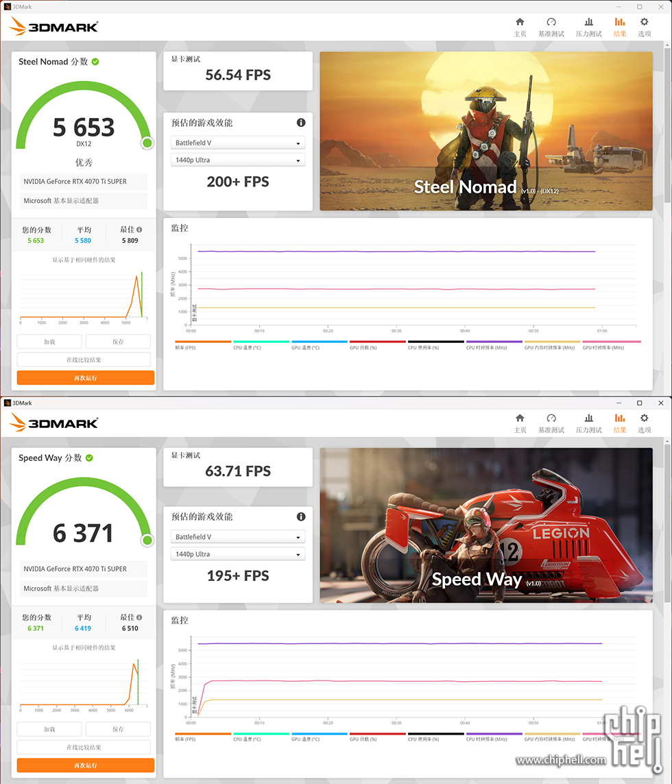Open 1440p Ultra dropdown in Steel Nomad window

[x=238, y=160]
